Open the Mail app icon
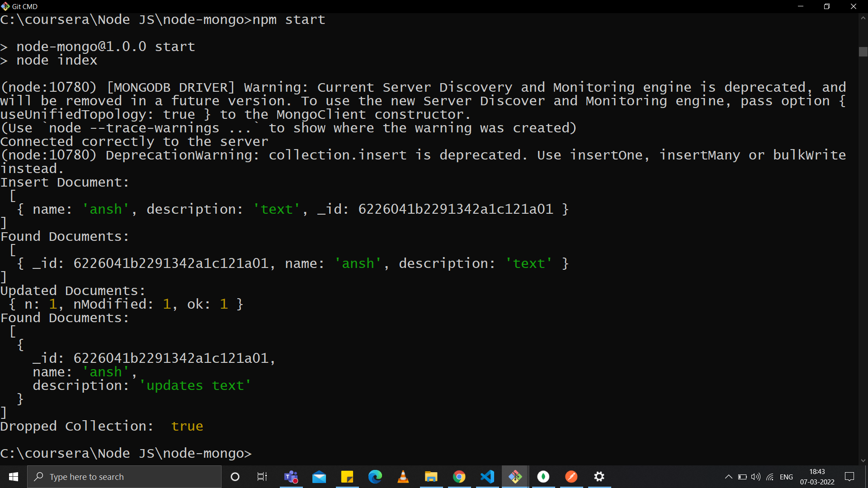868x488 pixels. (319, 477)
